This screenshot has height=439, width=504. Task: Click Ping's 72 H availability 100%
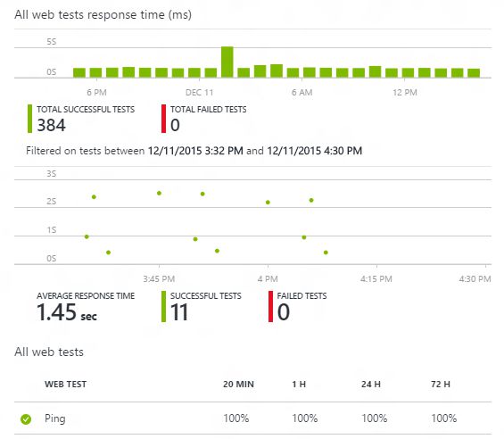coord(444,418)
